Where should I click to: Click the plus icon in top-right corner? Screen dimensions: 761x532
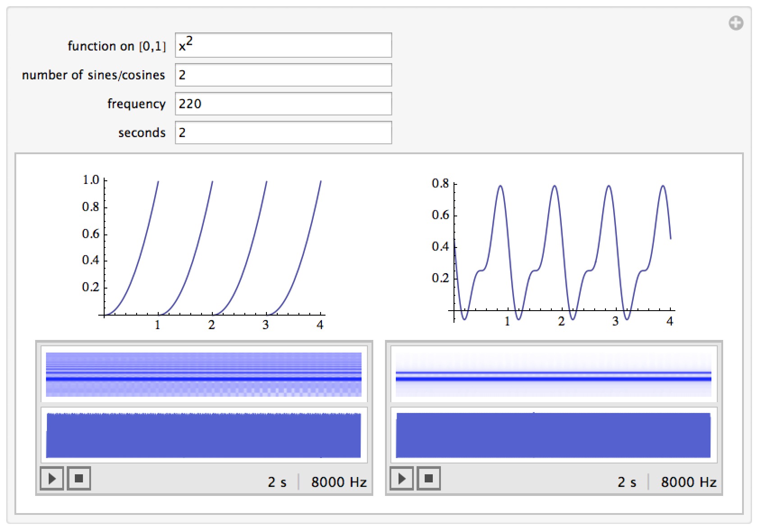(x=736, y=23)
